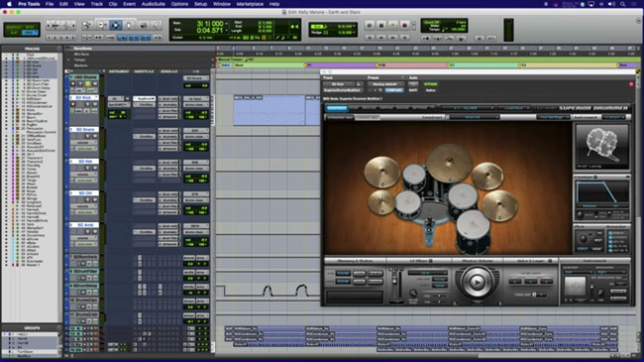Arm the red transport Record button

point(404,26)
